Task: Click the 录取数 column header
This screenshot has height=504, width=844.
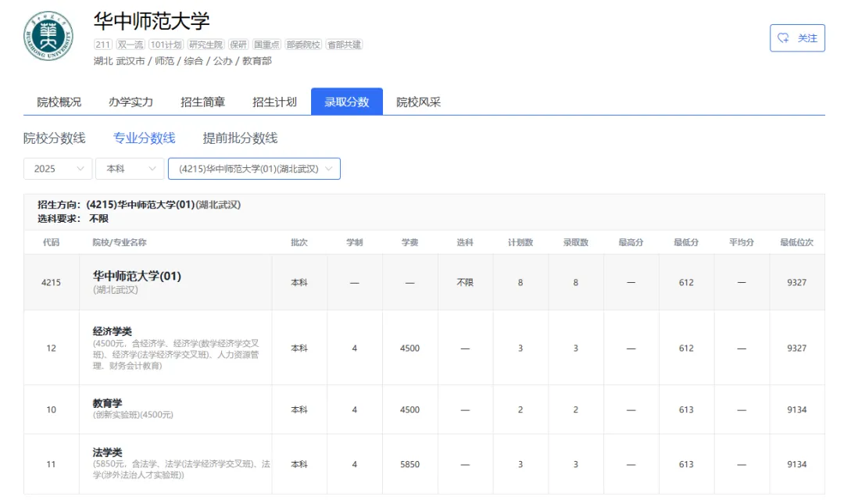Action: tap(575, 242)
